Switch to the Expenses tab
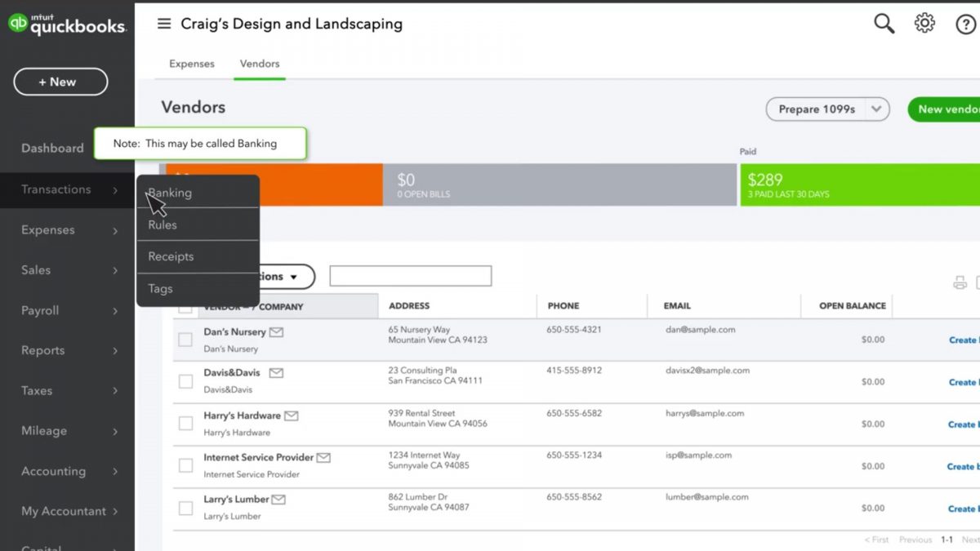The height and width of the screenshot is (551, 980). [x=192, y=64]
